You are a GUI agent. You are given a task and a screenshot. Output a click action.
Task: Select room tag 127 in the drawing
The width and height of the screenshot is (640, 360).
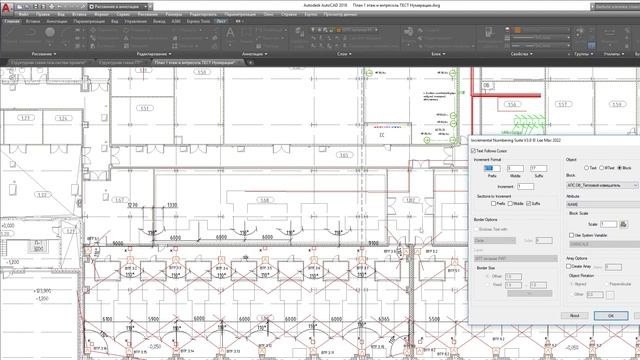click(x=25, y=118)
